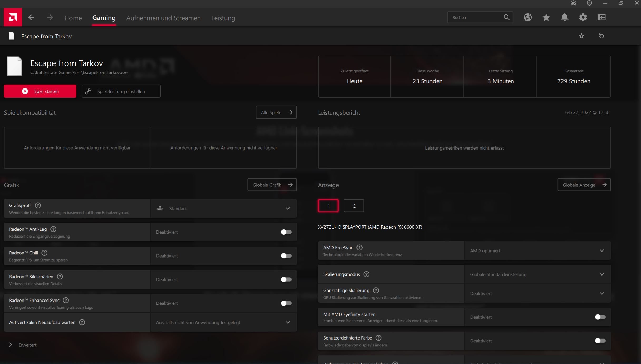641x364 pixels.
Task: Open Aufnehmen und Streamen tab
Action: pyautogui.click(x=163, y=18)
